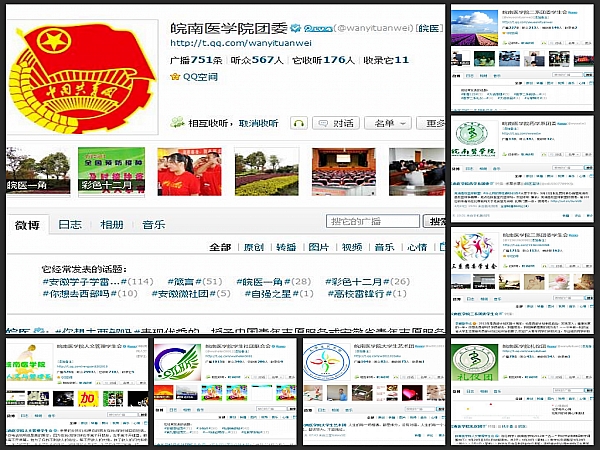Open the red-shirt students photo thumbnail

coord(189,171)
